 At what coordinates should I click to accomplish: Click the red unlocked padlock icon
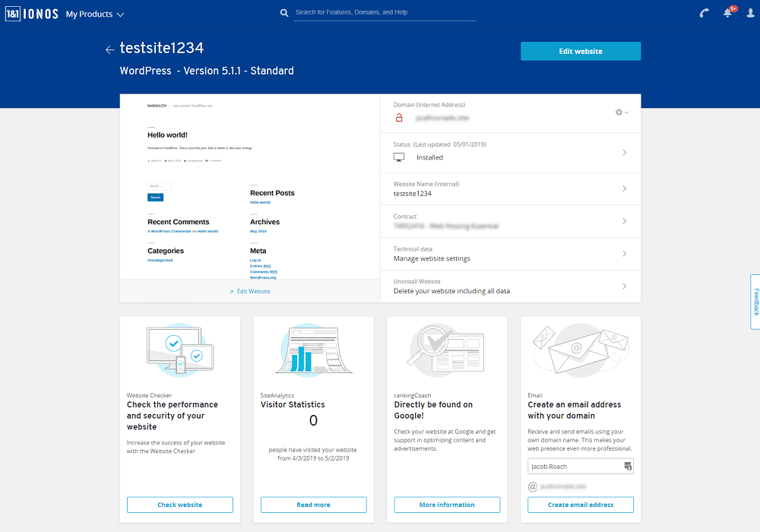point(399,118)
